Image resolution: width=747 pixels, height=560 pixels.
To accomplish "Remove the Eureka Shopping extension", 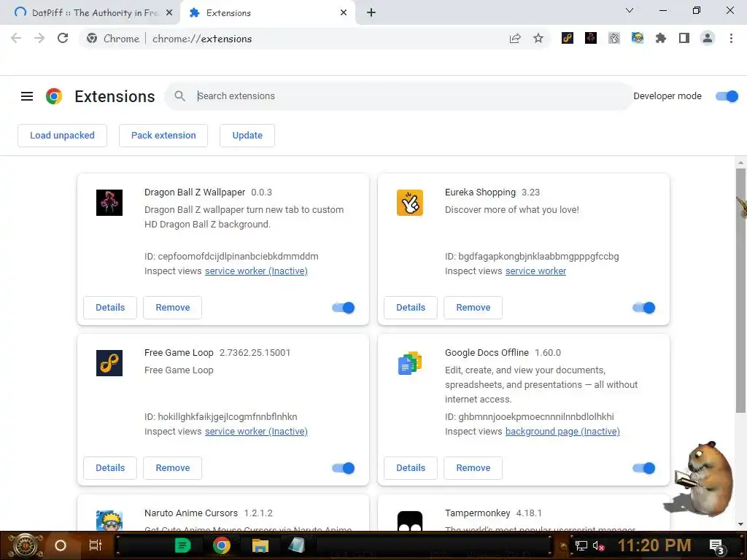I will click(x=473, y=308).
